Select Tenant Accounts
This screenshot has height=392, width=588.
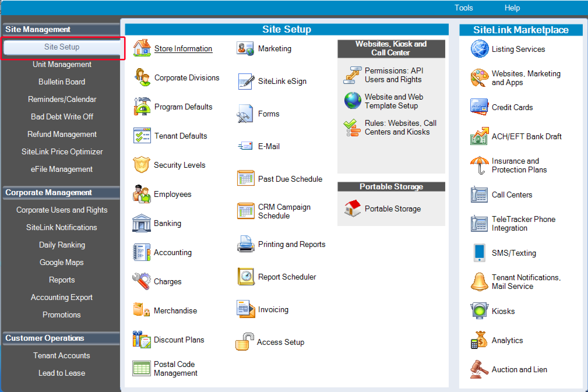coord(62,356)
